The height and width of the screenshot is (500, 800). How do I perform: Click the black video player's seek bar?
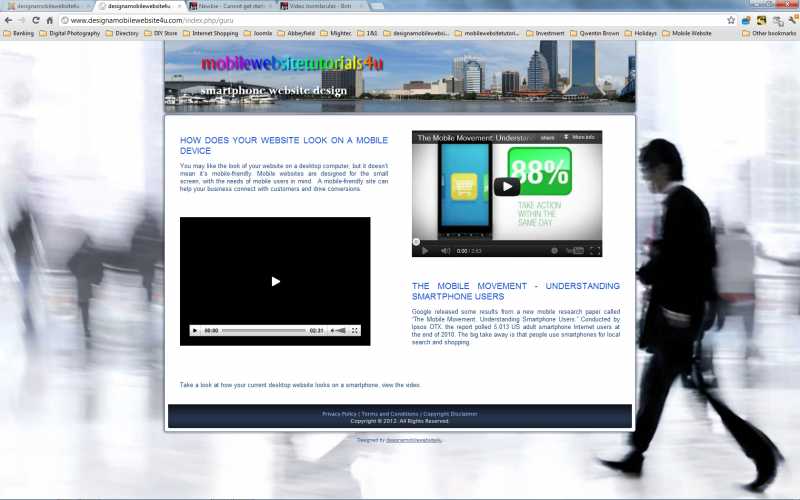coord(264,331)
